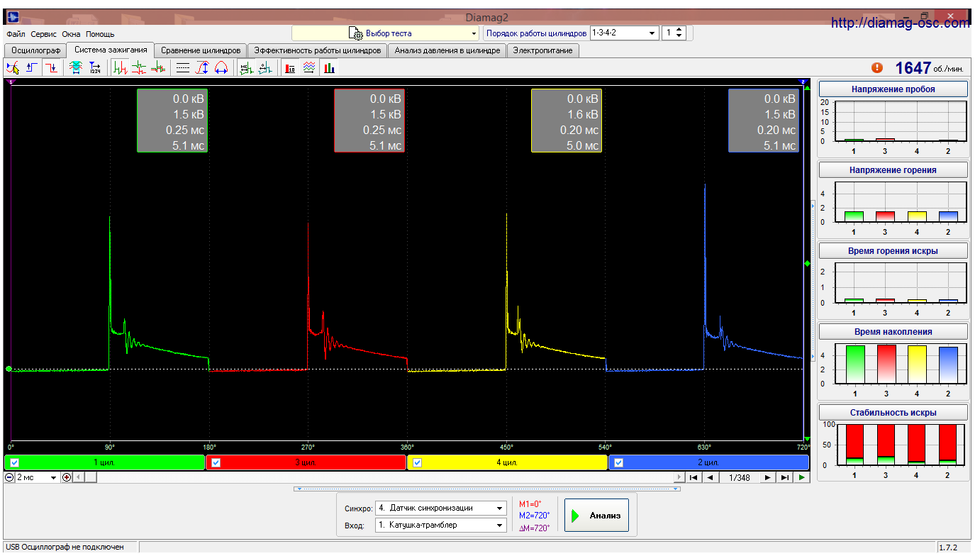Open firing order 1-3-4-2 dropdown

(624, 33)
